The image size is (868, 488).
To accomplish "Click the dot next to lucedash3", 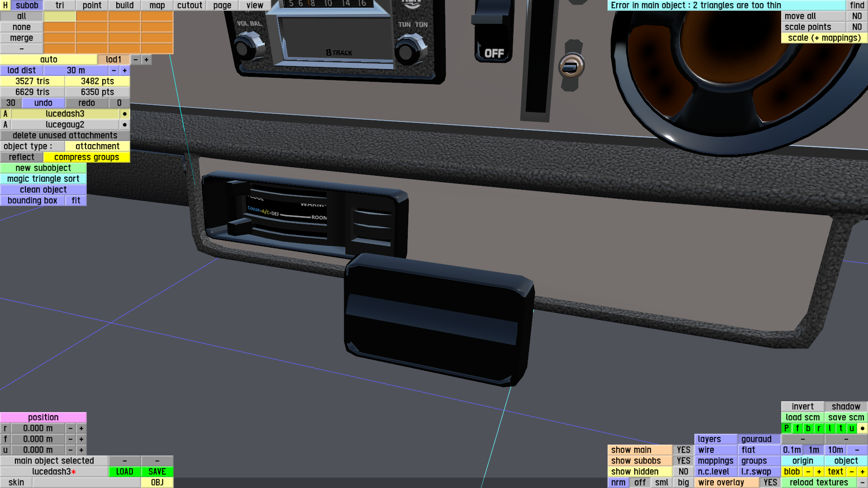I will coord(125,114).
